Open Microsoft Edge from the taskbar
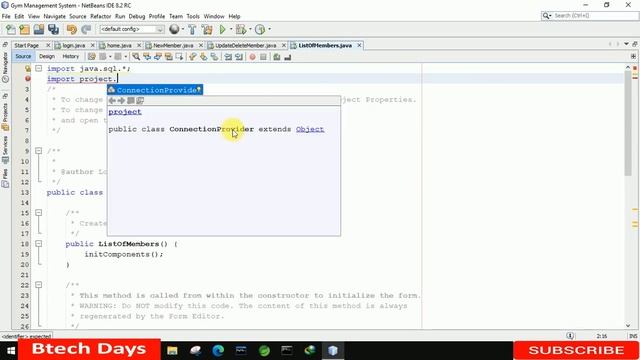The height and width of the screenshot is (360, 640). click(x=218, y=351)
